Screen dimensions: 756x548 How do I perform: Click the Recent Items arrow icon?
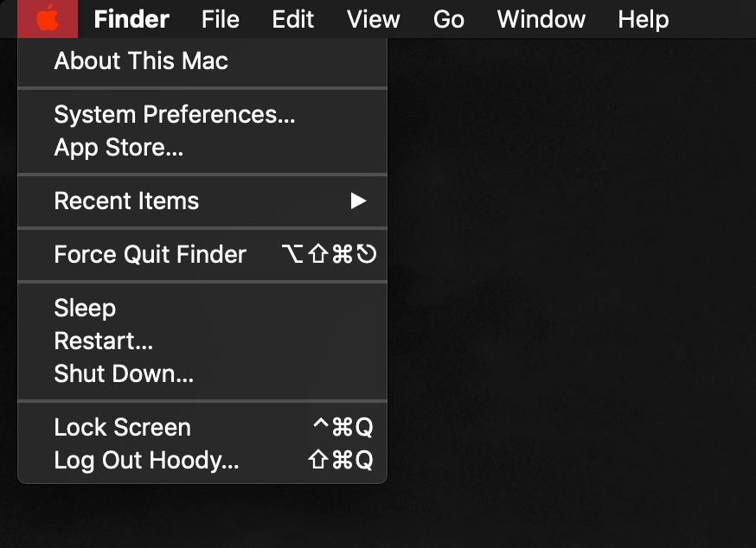(x=358, y=201)
